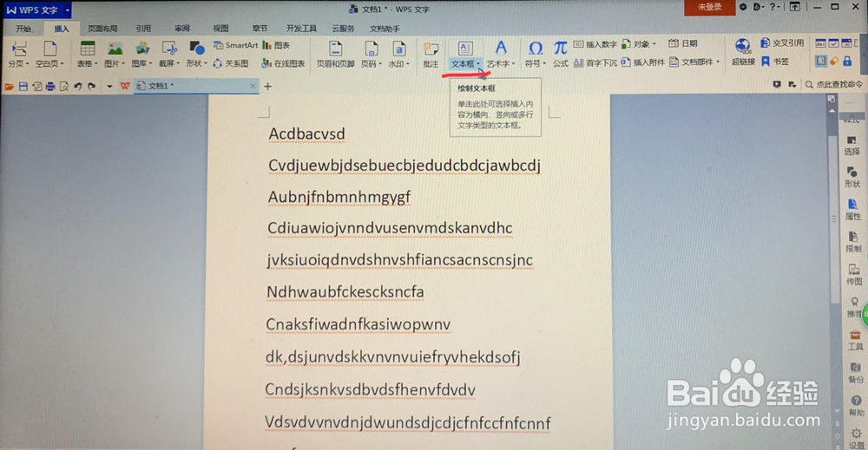Insert a blank page (空白页)
Image resolution: width=868 pixels, height=450 pixels.
point(49,54)
